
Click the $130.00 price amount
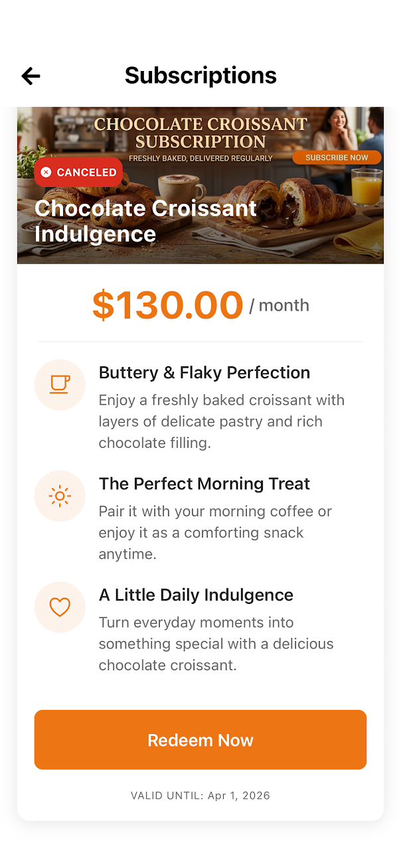(x=167, y=305)
